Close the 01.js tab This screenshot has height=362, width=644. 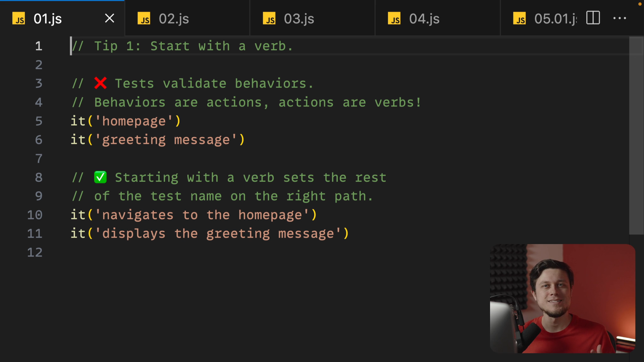109,18
